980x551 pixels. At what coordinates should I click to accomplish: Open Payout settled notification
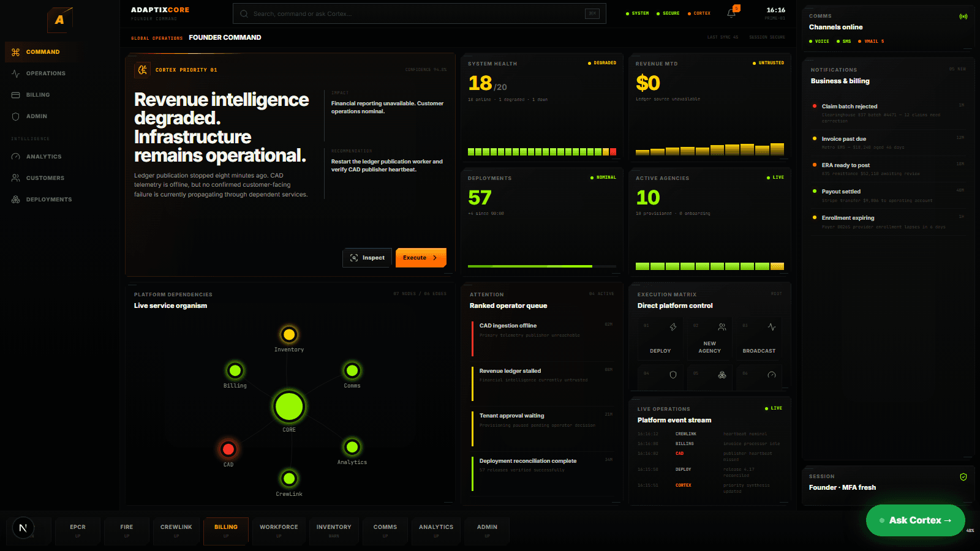[x=888, y=195]
